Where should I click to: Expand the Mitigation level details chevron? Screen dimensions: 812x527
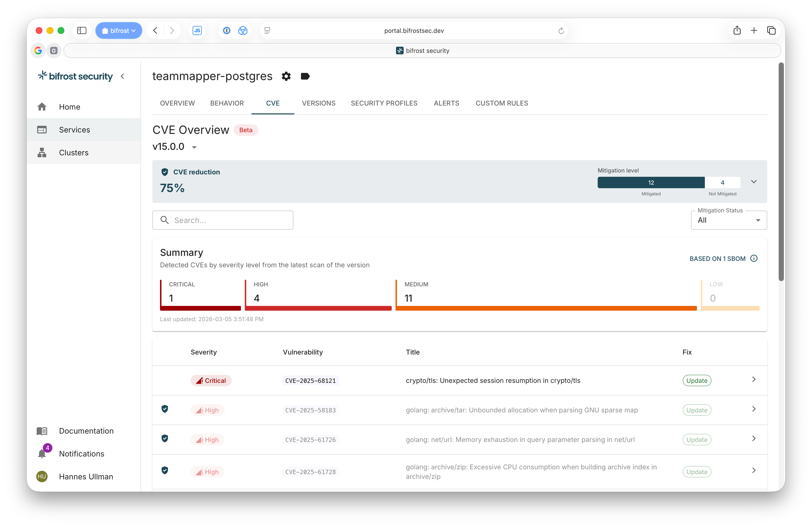click(754, 182)
